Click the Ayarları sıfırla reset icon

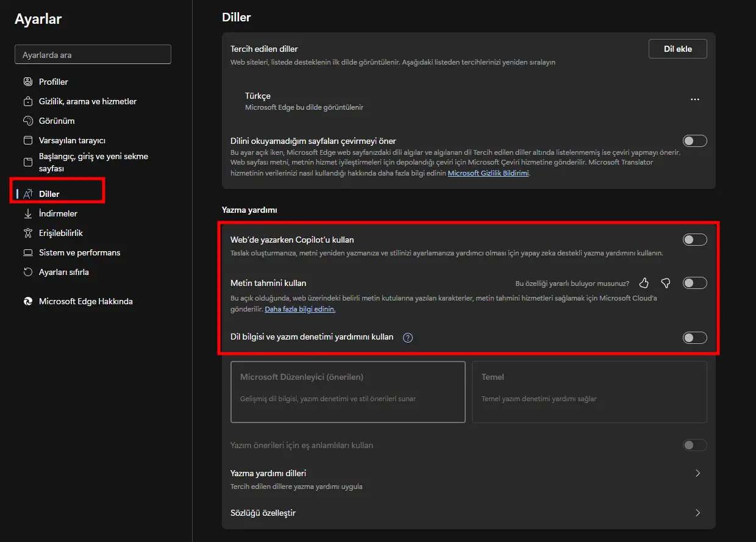click(27, 272)
